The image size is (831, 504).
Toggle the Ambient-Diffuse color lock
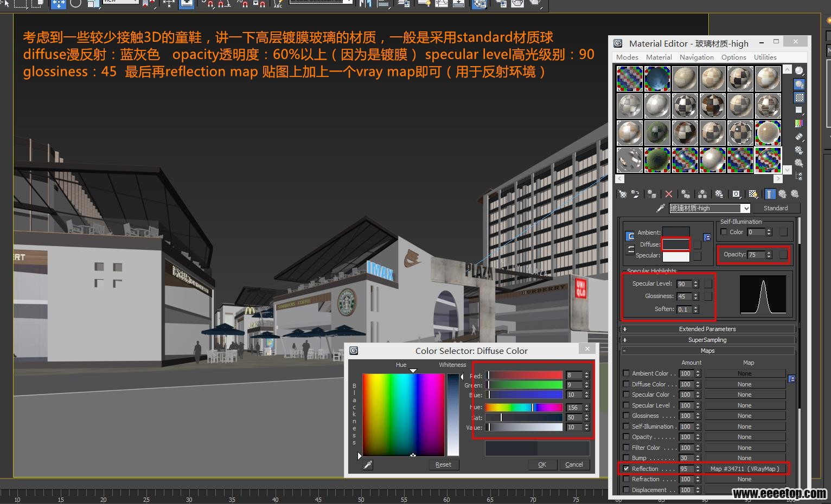click(630, 236)
